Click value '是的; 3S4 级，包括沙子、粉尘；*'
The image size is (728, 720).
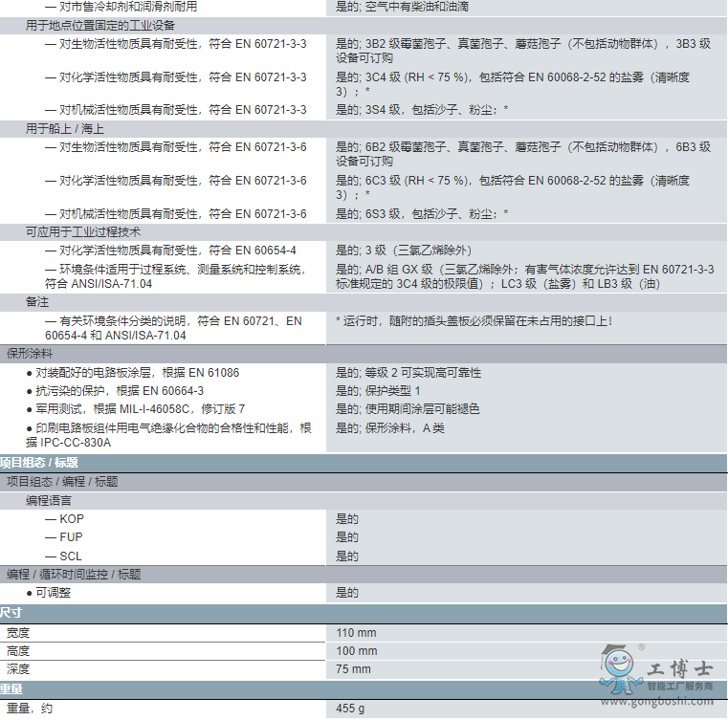422,110
